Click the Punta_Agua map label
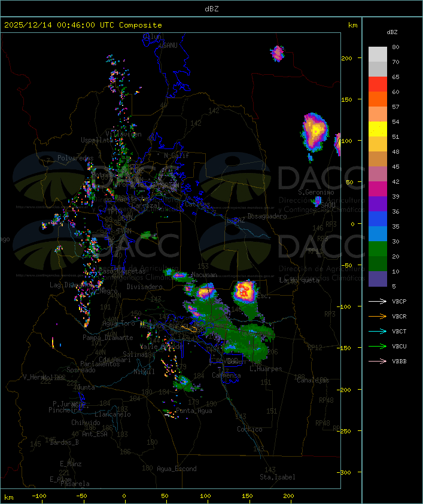This screenshot has height=504, width=423. (x=194, y=411)
